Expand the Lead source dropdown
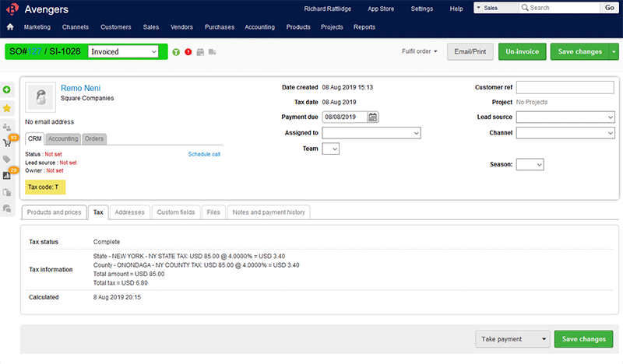This screenshot has width=623, height=364. point(565,117)
